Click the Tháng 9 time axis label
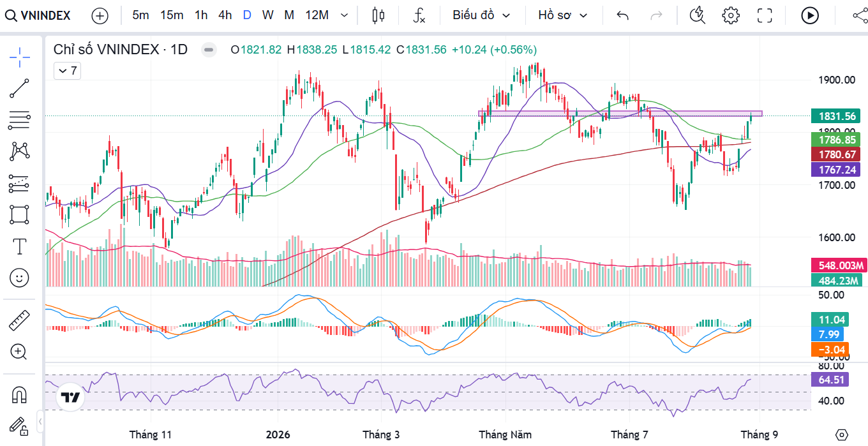 759,435
